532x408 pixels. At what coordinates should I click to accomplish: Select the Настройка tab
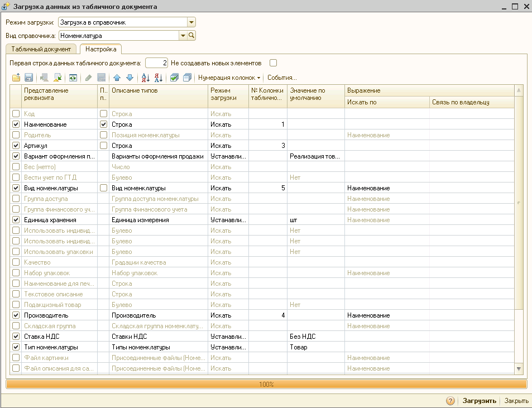[x=100, y=49]
